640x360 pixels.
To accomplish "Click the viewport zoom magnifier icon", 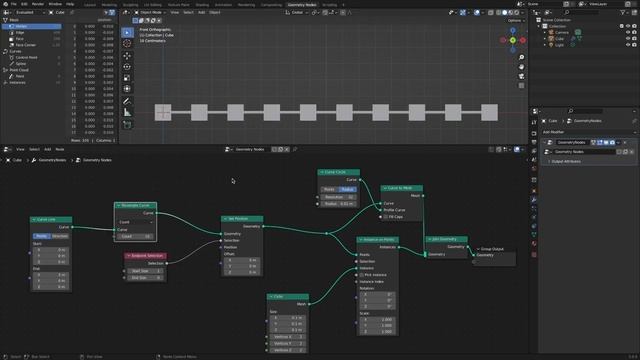I will pos(521,58).
